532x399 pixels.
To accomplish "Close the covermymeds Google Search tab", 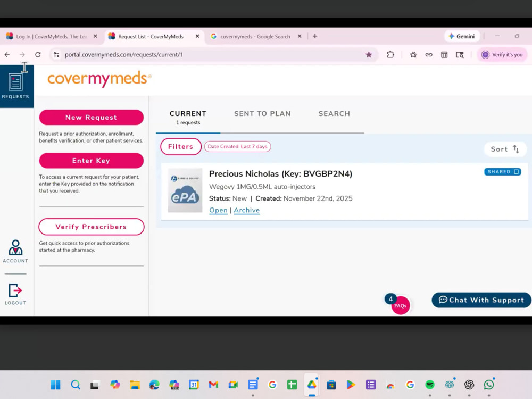I will 300,36.
